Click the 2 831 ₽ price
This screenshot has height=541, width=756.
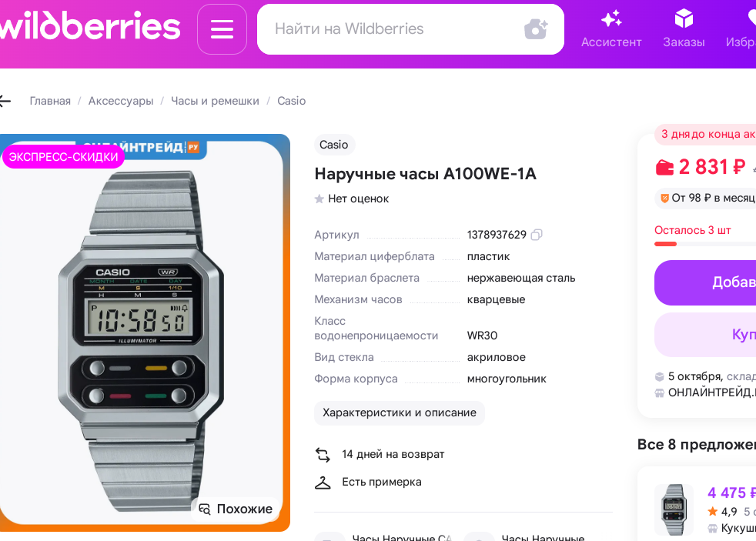pos(712,167)
